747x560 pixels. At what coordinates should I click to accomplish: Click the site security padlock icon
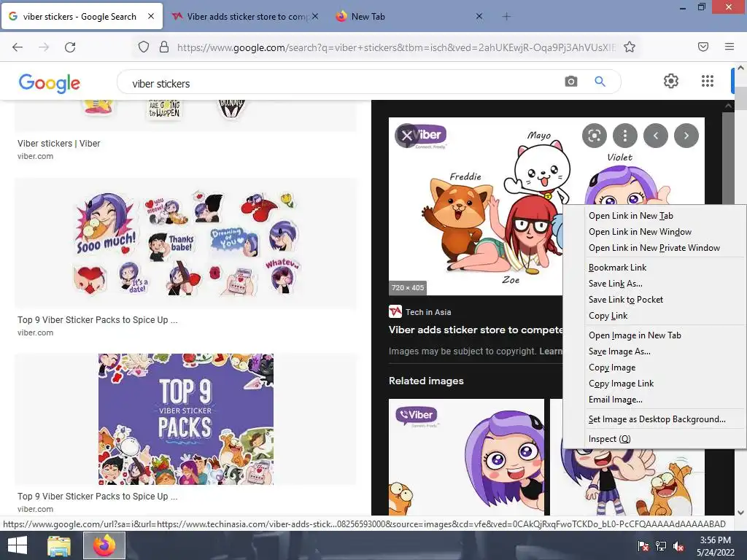164,47
